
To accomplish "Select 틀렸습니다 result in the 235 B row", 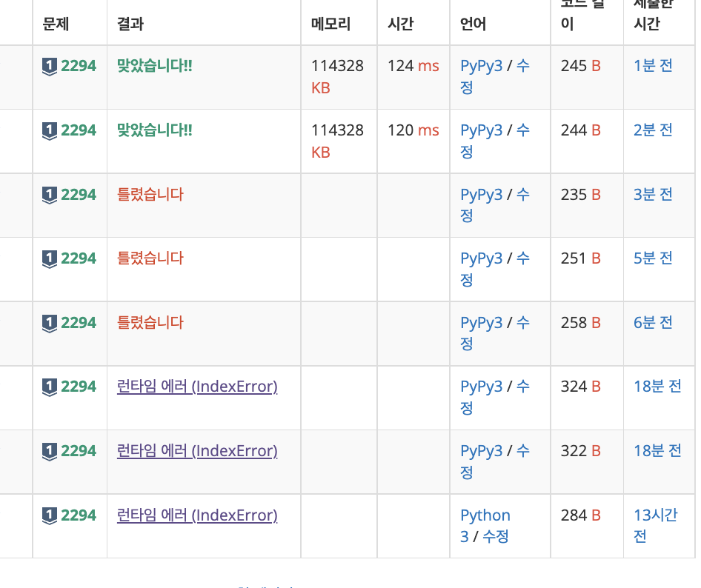I will tap(150, 194).
